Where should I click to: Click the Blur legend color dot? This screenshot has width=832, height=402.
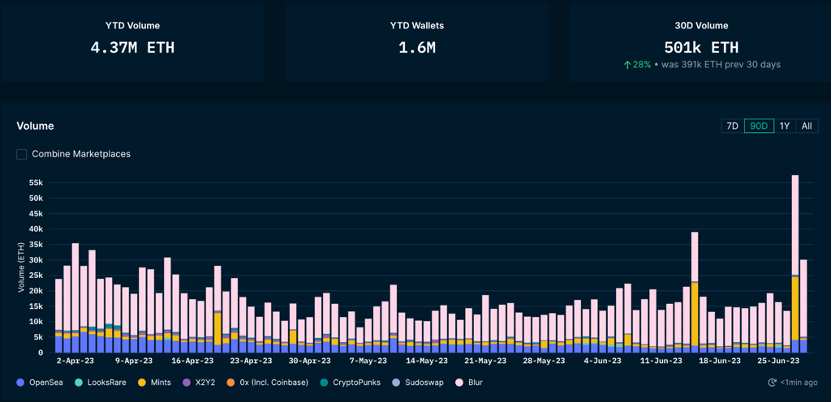[x=458, y=382]
